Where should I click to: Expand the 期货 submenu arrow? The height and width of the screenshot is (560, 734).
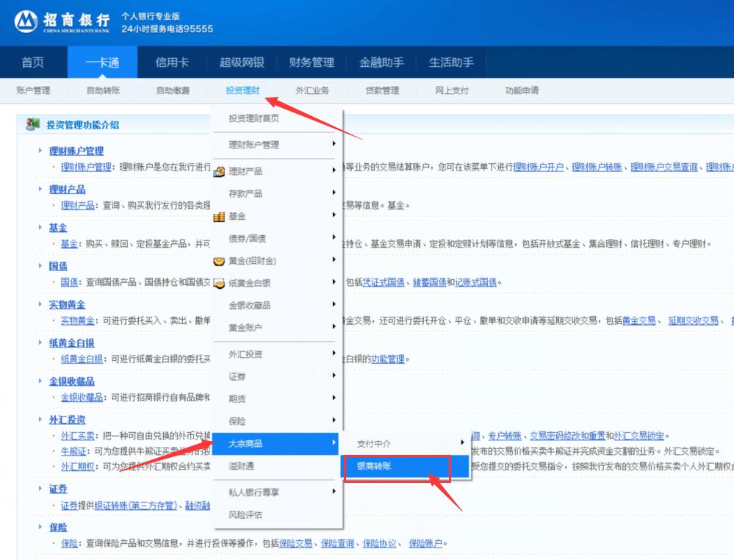pos(334,398)
